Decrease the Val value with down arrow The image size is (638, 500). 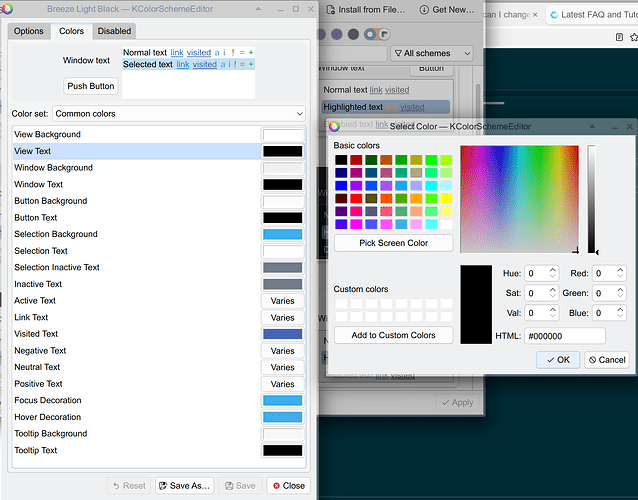coord(553,317)
